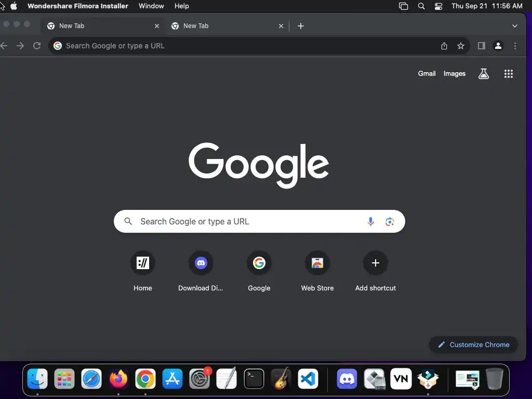Open the Trash in the Dock
The width and height of the screenshot is (532, 399).
tap(495, 379)
